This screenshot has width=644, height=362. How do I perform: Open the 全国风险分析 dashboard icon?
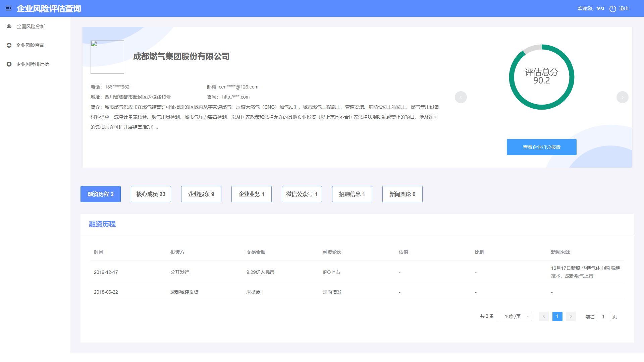pyautogui.click(x=9, y=26)
